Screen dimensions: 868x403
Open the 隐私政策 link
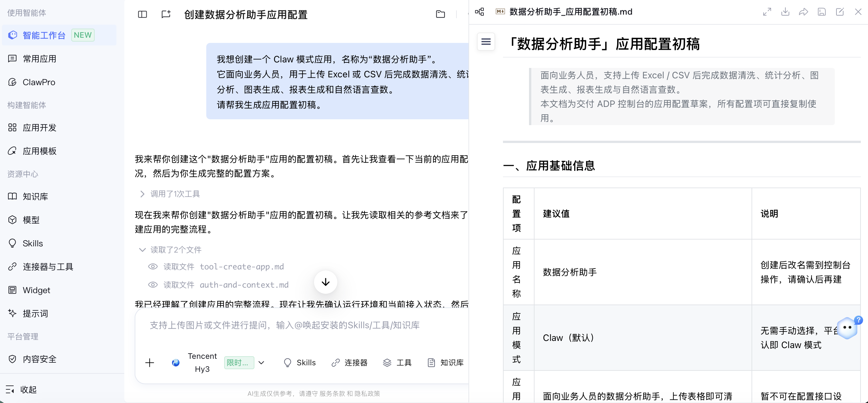pos(367,394)
